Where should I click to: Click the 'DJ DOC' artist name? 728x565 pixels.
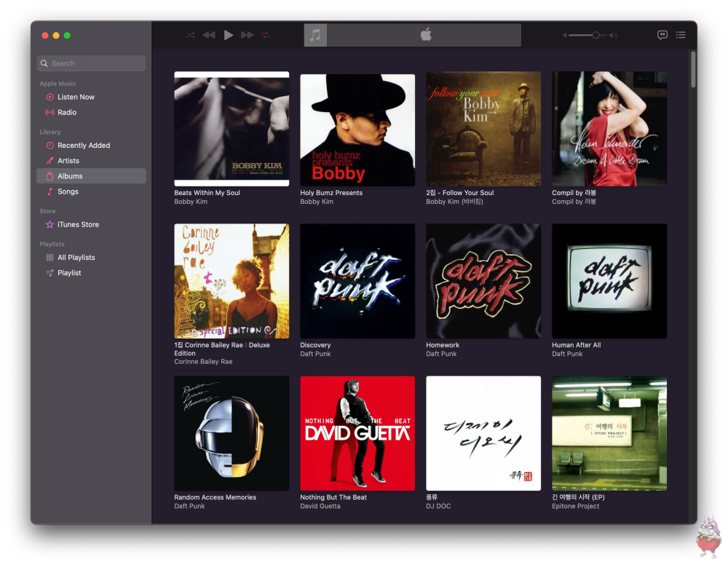tap(438, 506)
